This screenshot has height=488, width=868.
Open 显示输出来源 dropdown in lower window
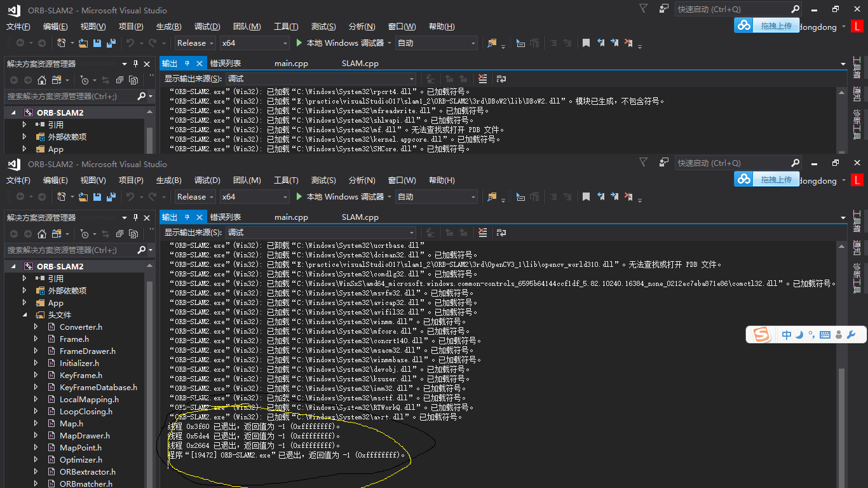[x=321, y=233]
